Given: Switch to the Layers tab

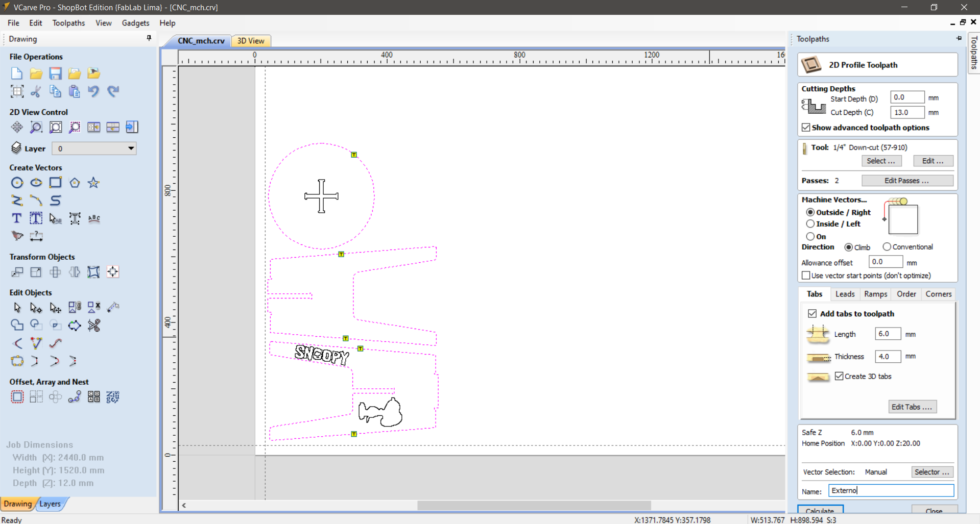Looking at the screenshot, I should tap(50, 504).
